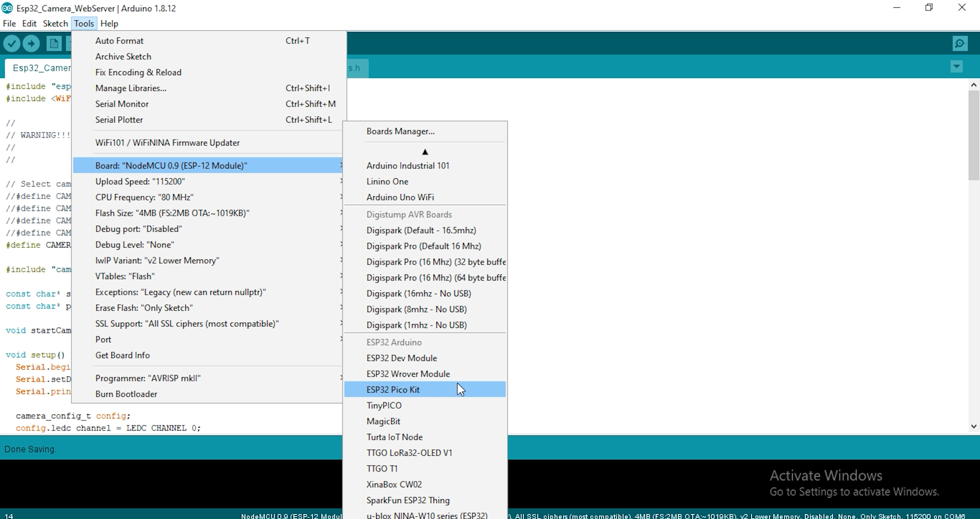Open the tab list dropdown arrow
Screen dimensions: 980x519
[957, 67]
